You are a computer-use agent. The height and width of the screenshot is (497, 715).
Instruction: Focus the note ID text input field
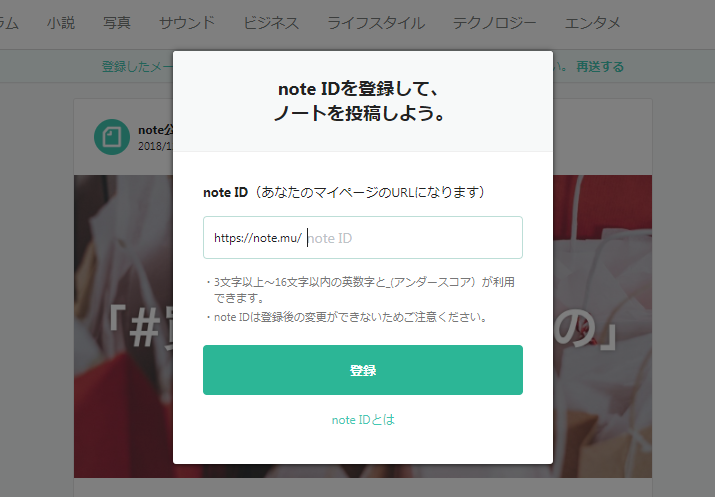pyautogui.click(x=363, y=238)
